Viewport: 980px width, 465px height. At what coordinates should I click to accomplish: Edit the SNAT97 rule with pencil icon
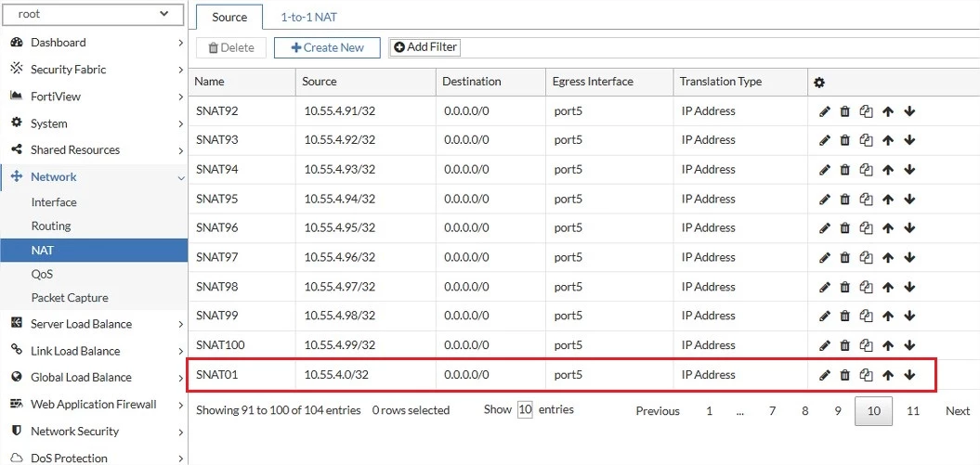coord(824,258)
